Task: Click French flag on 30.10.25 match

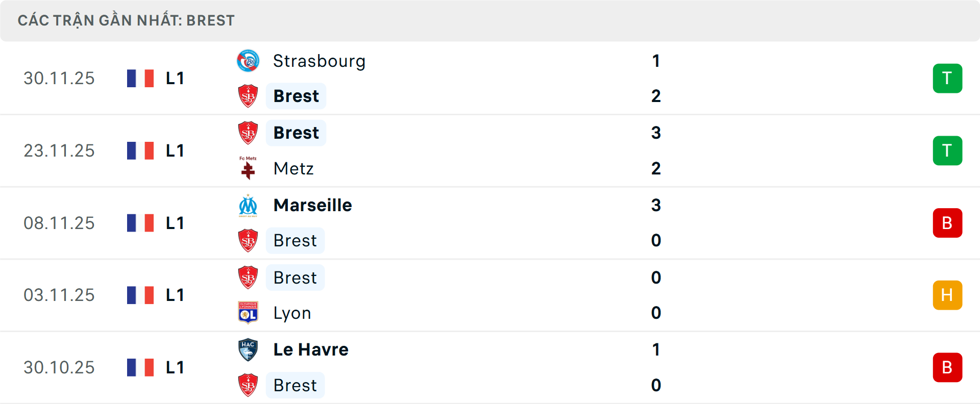Action: pyautogui.click(x=140, y=367)
